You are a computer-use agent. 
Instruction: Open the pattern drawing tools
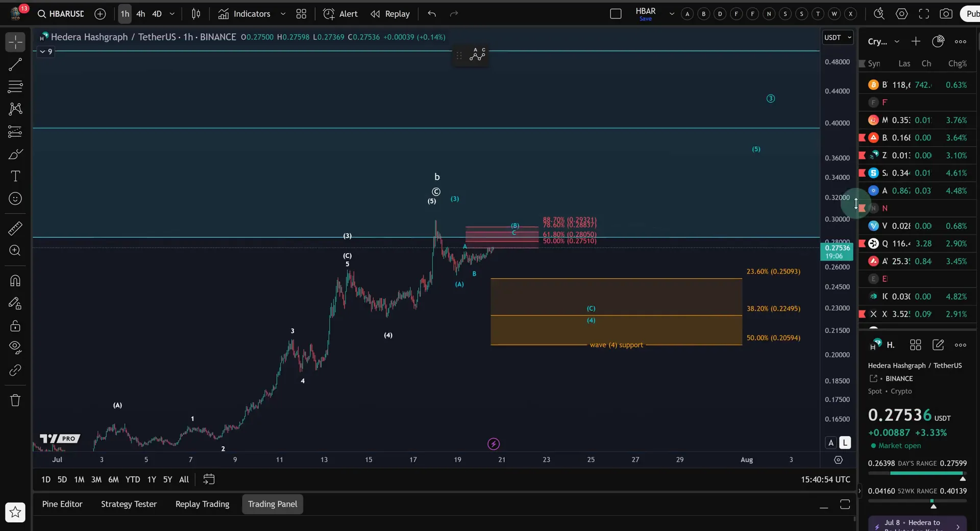point(15,109)
